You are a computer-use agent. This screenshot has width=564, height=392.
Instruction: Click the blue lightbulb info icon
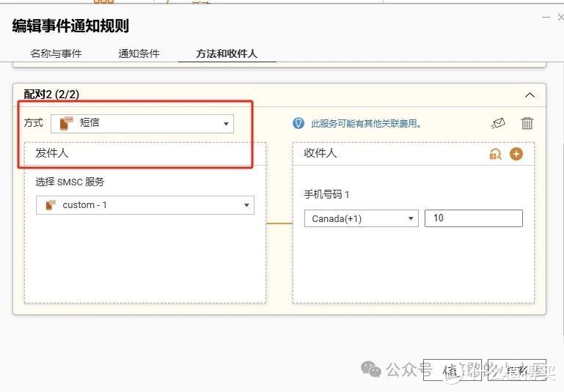click(x=299, y=123)
